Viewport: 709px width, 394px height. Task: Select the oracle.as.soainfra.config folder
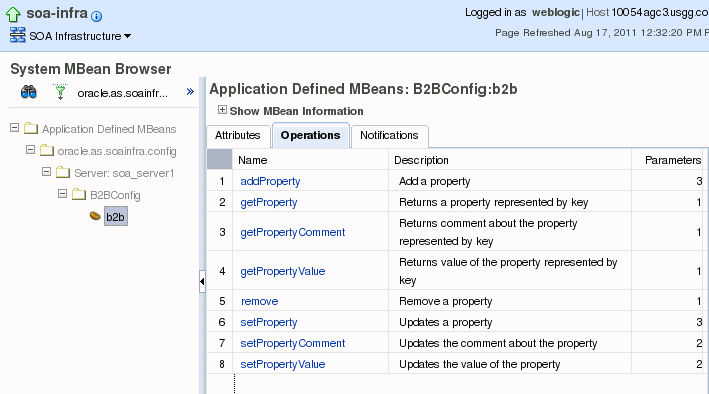(117, 151)
